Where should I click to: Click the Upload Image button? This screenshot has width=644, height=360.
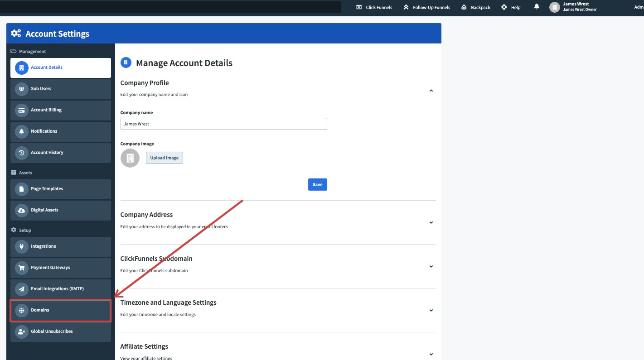165,158
